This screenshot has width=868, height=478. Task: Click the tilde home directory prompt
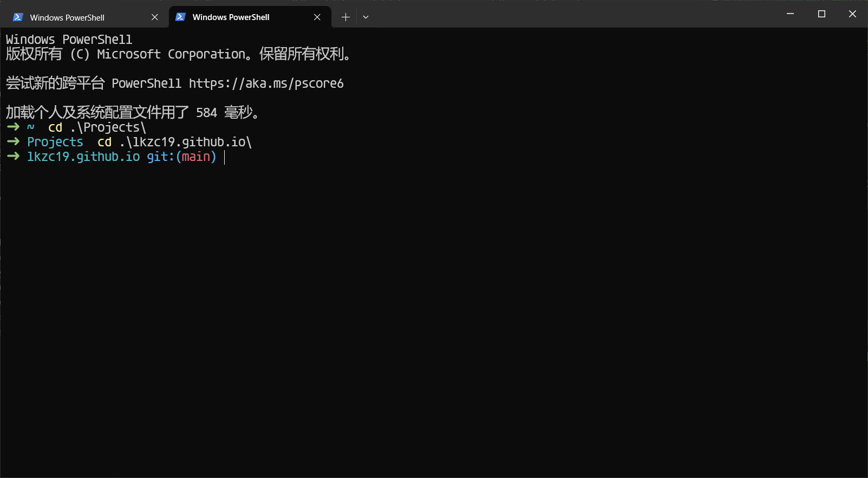(31, 127)
